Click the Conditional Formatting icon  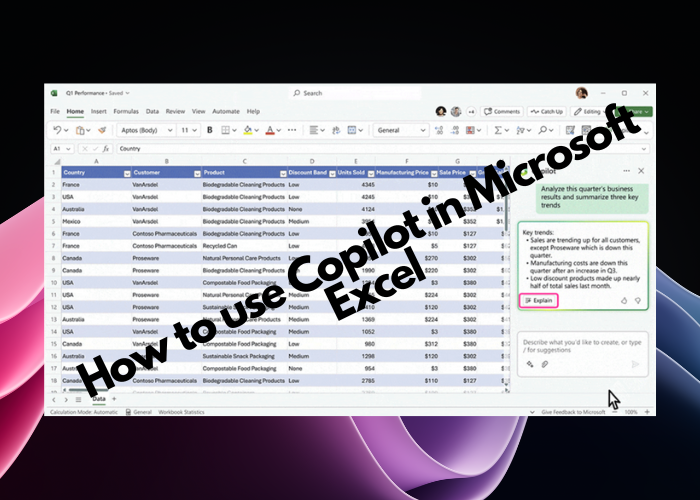click(x=470, y=130)
